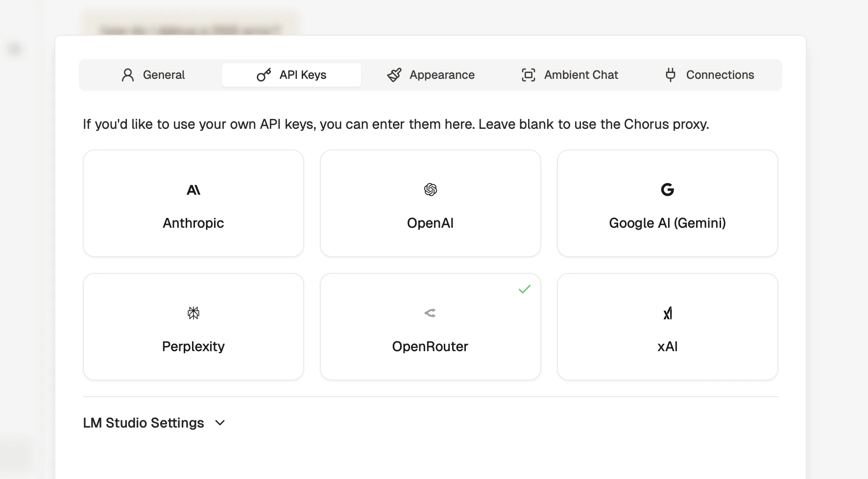Open the Anthropic API key card
The height and width of the screenshot is (479, 868).
pyautogui.click(x=193, y=203)
